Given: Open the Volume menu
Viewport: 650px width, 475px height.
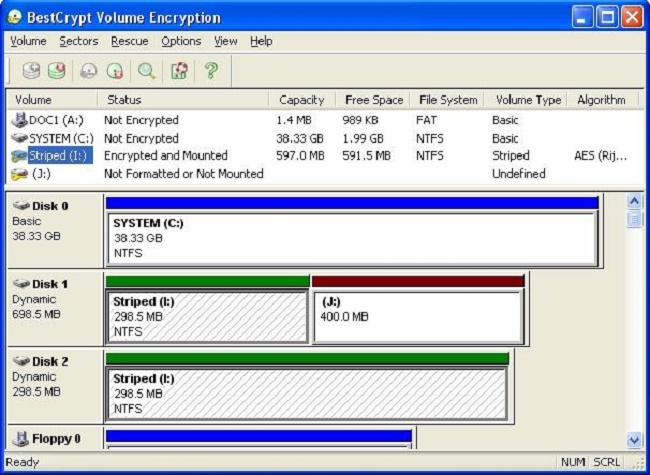Looking at the screenshot, I should pyautogui.click(x=28, y=41).
